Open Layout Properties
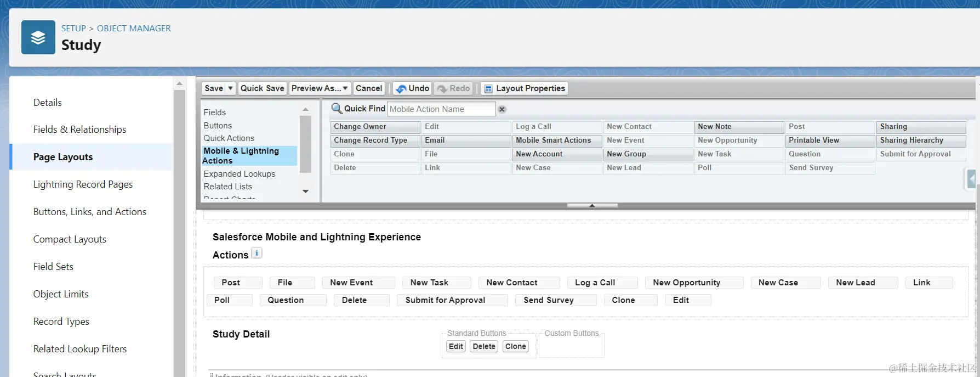Screen dimensions: 980x377 click(x=525, y=88)
